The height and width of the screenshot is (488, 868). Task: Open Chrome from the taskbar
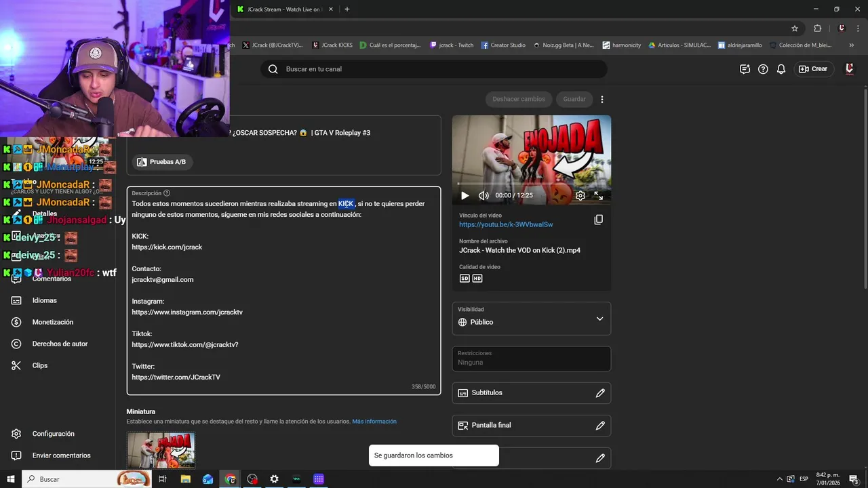click(x=231, y=479)
